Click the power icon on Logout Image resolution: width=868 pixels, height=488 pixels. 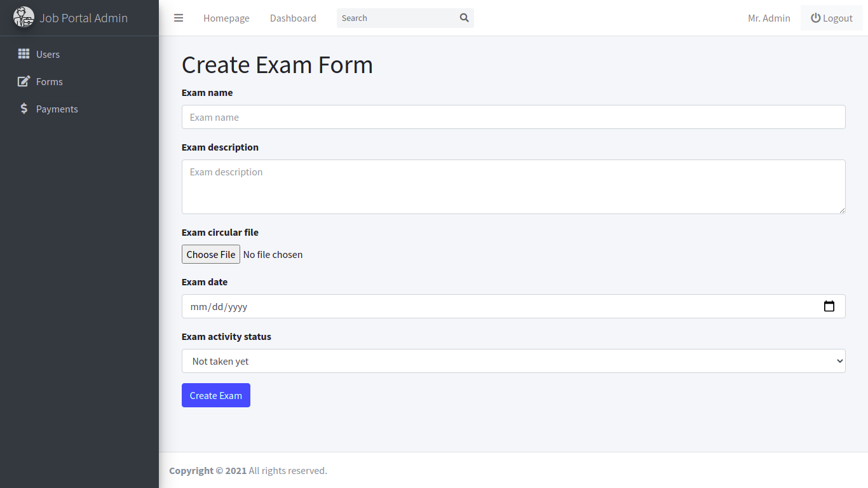[815, 18]
